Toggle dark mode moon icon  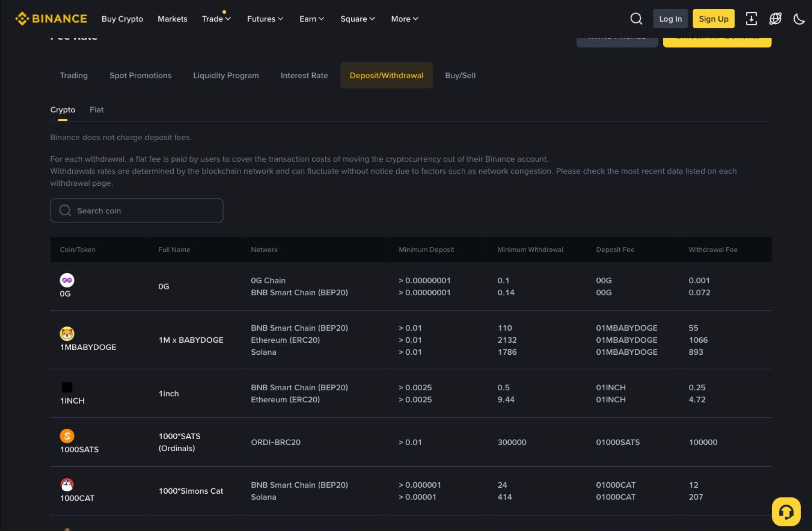799,19
